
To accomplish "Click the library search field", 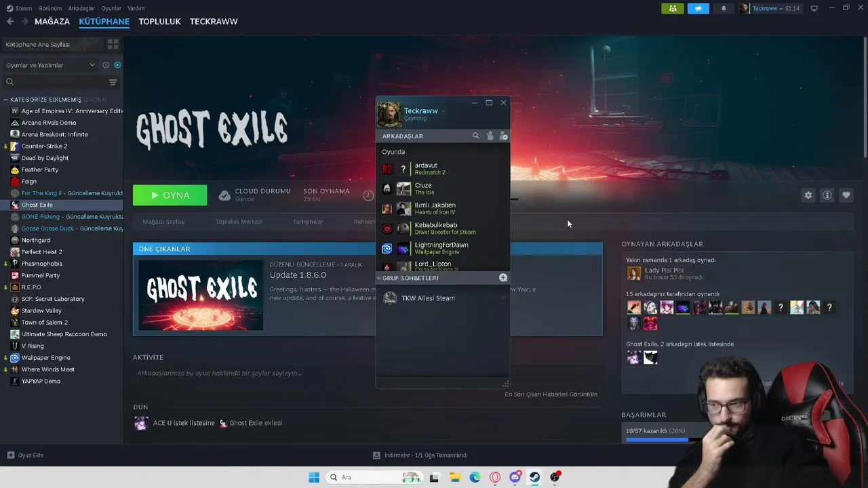I will (56, 82).
